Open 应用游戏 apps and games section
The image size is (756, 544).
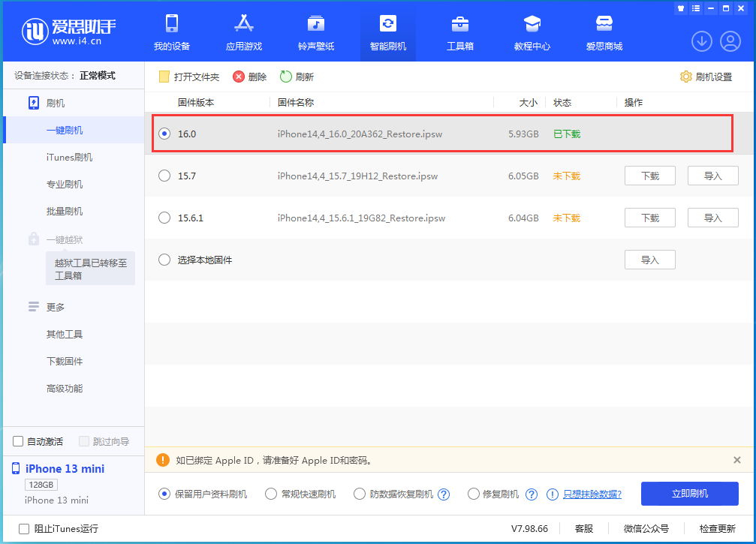(x=244, y=32)
